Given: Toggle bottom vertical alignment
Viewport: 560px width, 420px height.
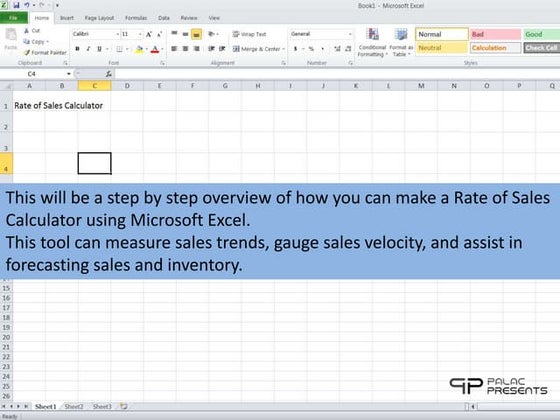Looking at the screenshot, I should (196, 34).
